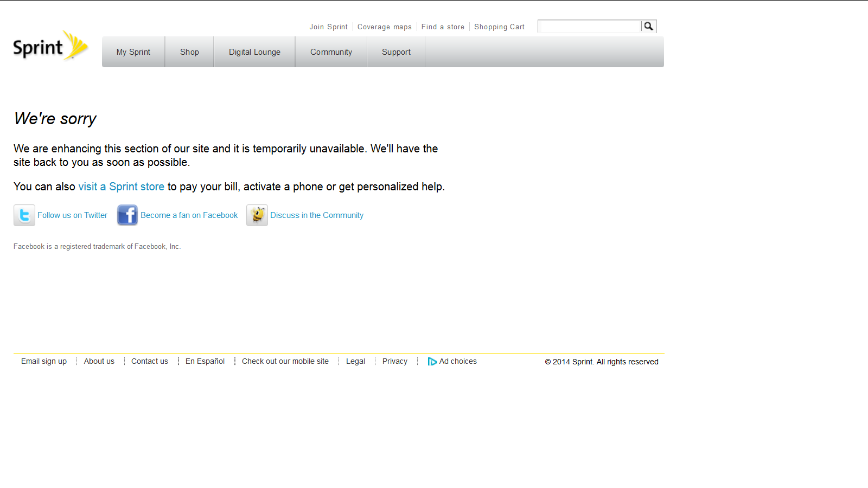Open the Shop menu
868x488 pixels.
(189, 52)
